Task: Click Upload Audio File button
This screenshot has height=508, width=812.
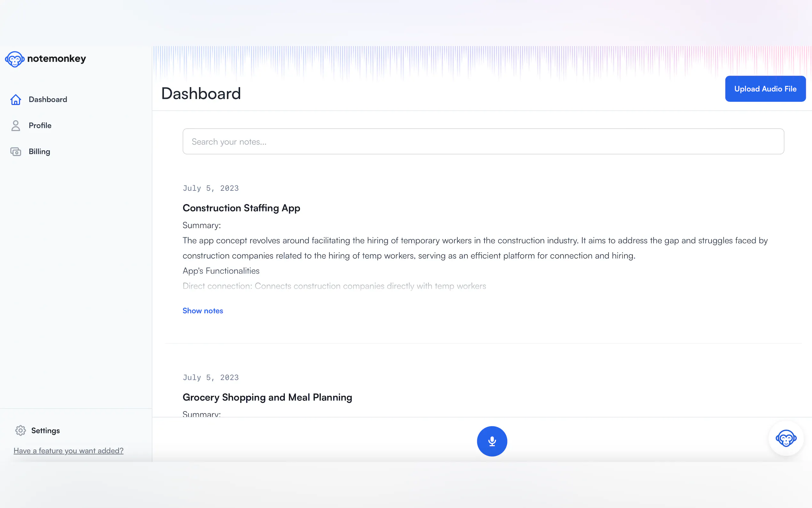Action: click(765, 89)
